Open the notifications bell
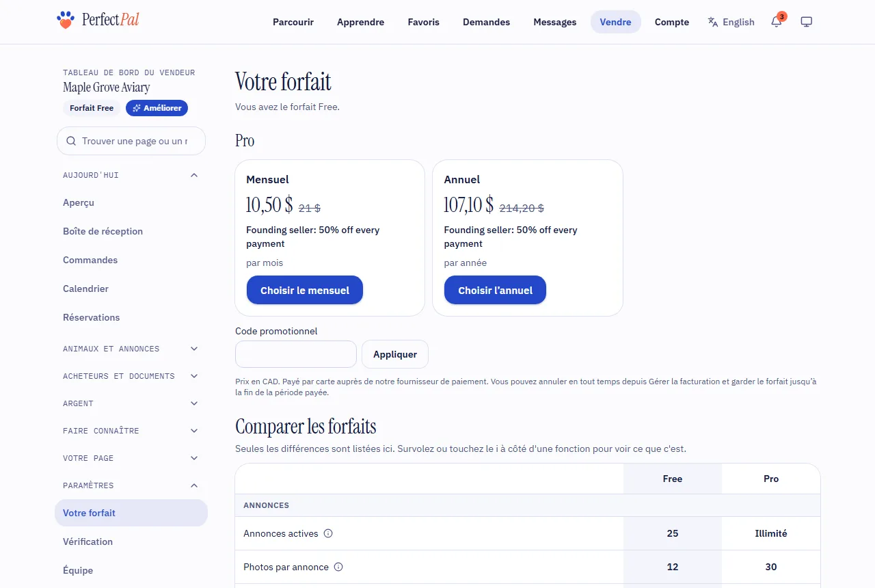 point(776,22)
